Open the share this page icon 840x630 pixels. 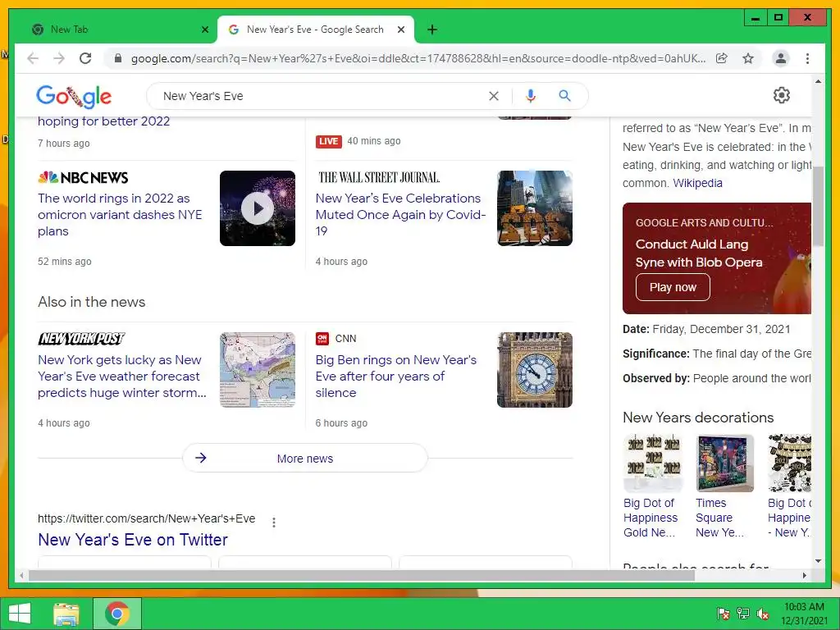722,58
